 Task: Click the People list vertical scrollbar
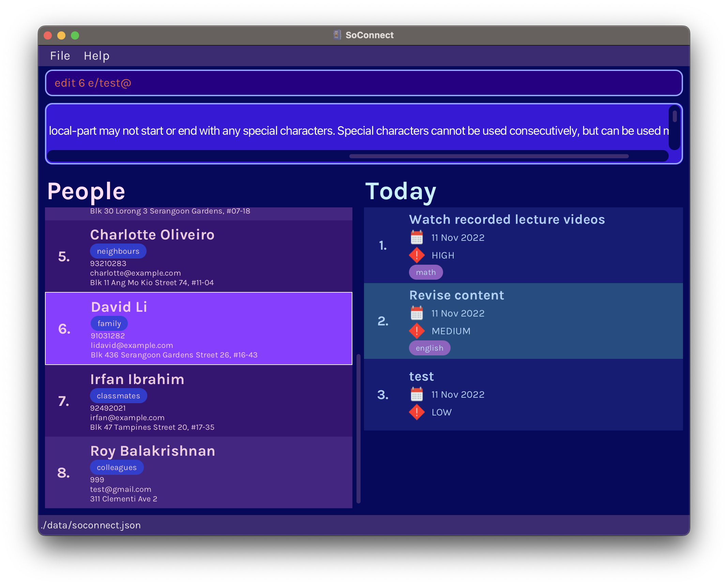coord(358,428)
